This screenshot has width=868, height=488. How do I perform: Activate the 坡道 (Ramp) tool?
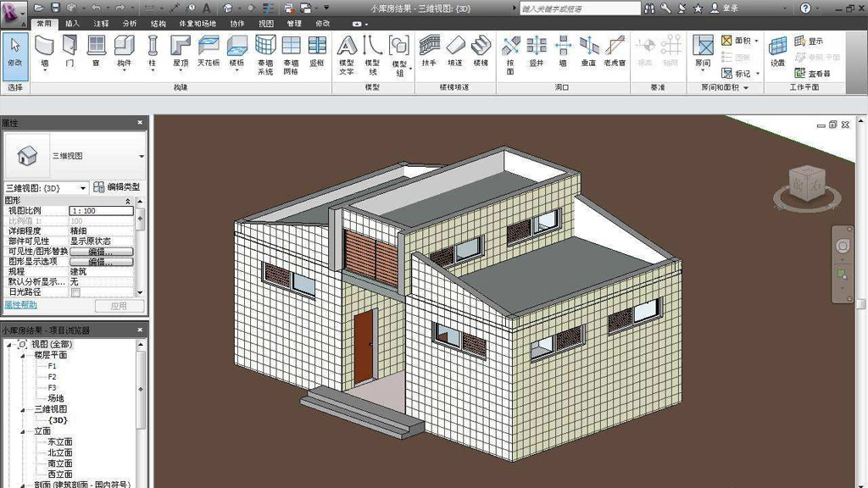pos(455,49)
